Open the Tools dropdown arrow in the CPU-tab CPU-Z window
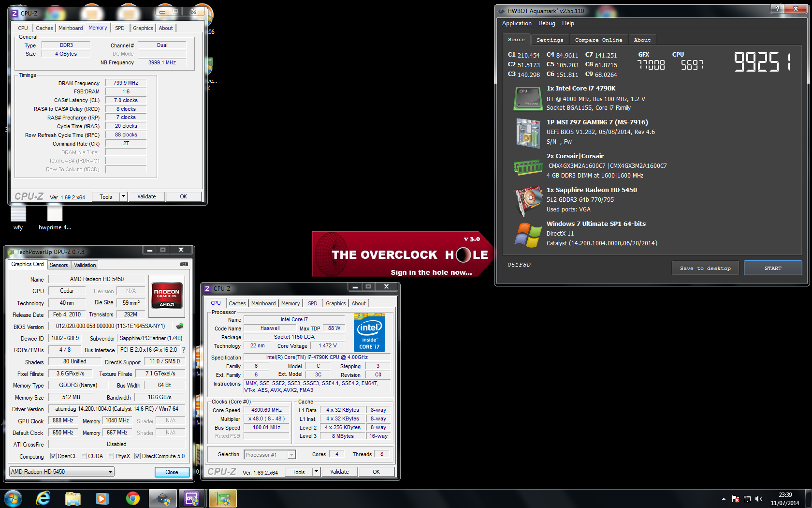Image resolution: width=812 pixels, height=508 pixels. [317, 472]
